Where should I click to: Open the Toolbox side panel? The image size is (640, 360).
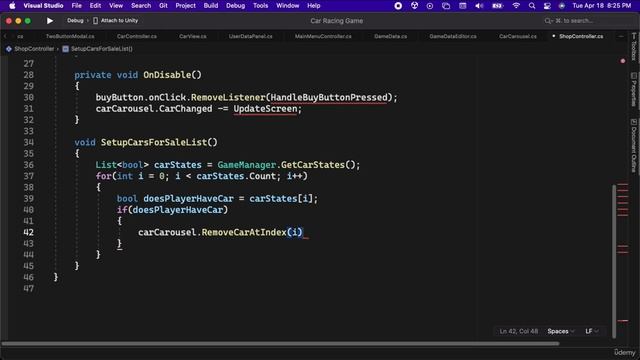633,47
